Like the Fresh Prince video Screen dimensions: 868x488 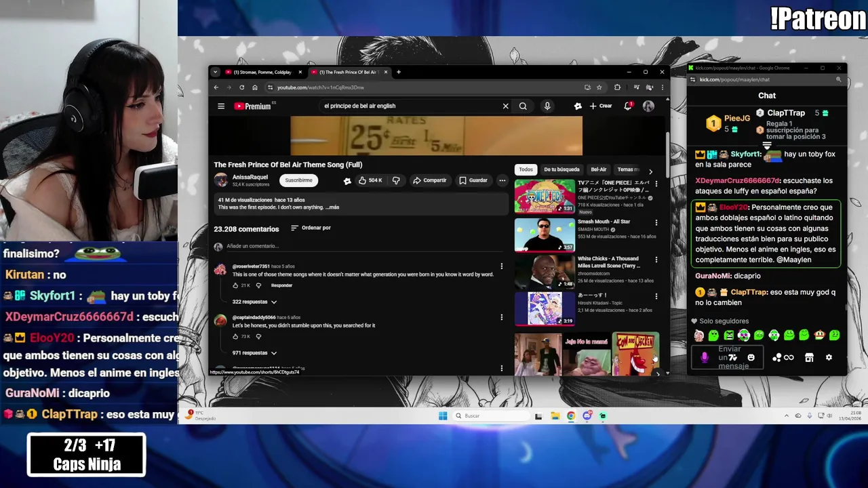pyautogui.click(x=370, y=180)
